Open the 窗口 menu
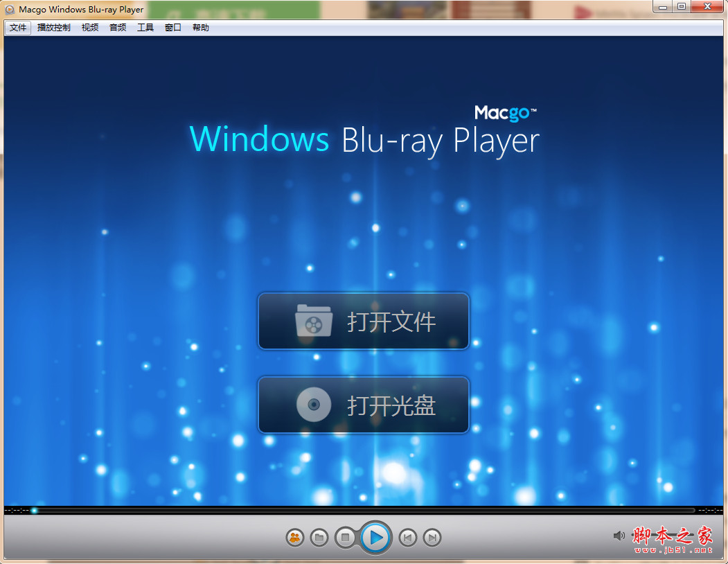 pyautogui.click(x=172, y=28)
